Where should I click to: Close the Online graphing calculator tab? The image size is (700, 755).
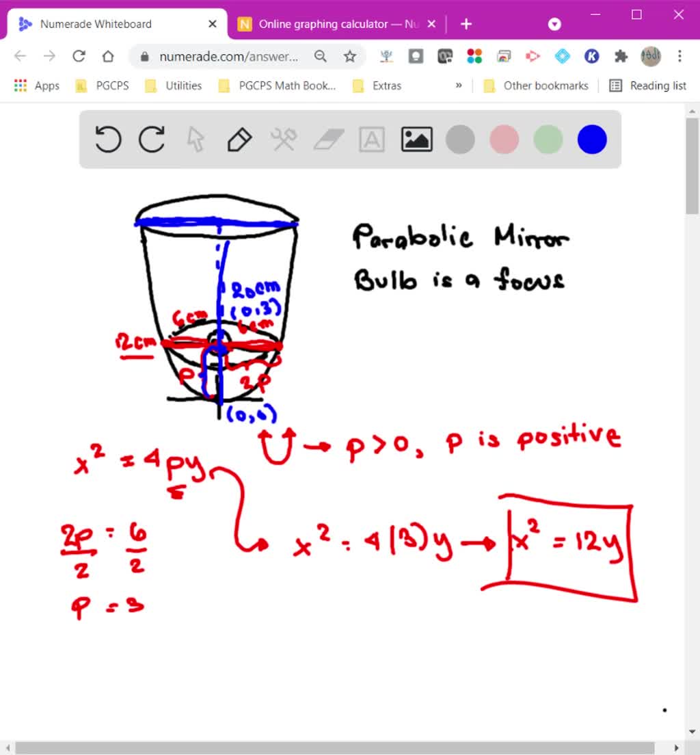[x=431, y=24]
